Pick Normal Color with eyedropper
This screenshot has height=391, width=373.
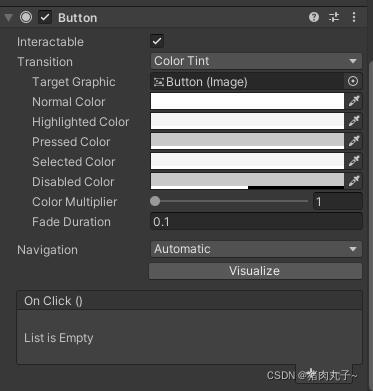[x=354, y=101]
